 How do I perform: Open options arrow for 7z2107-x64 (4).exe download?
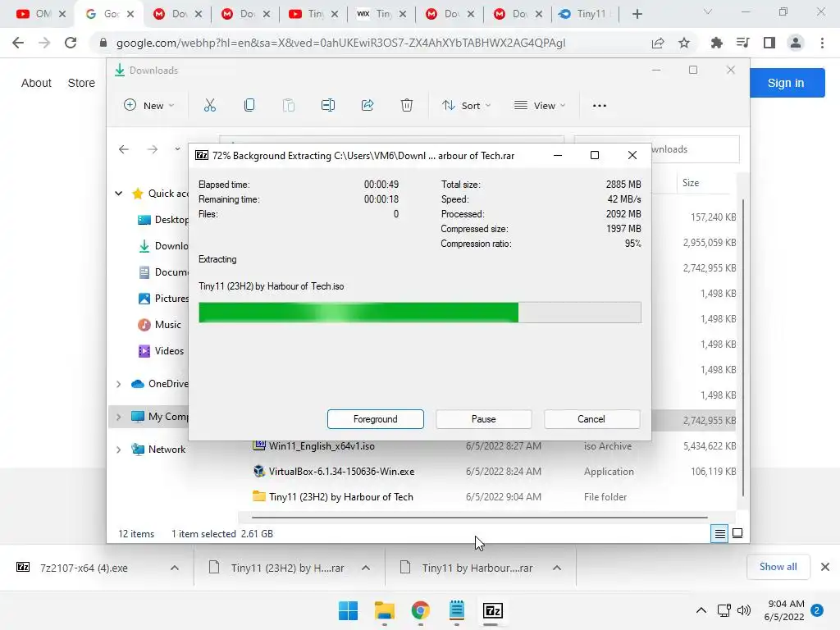175,568
